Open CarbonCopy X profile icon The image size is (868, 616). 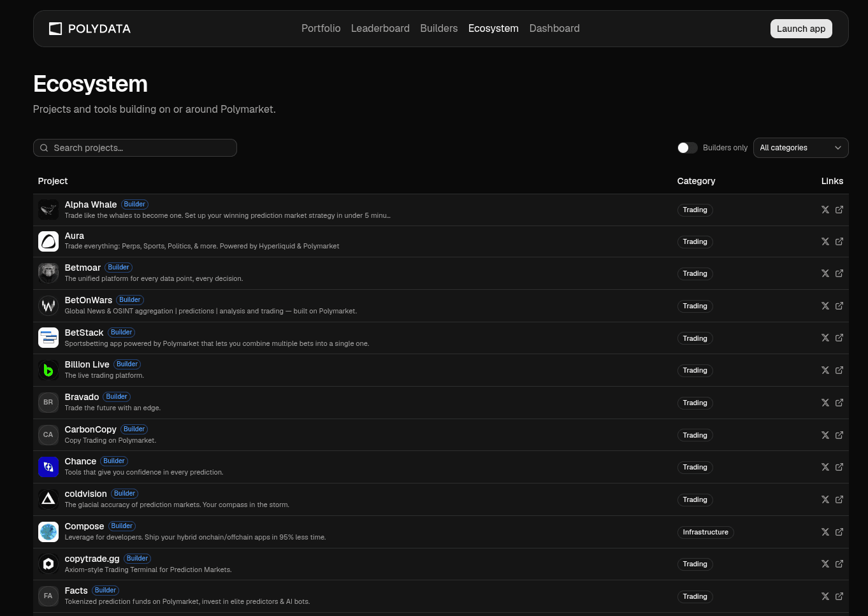click(x=825, y=435)
